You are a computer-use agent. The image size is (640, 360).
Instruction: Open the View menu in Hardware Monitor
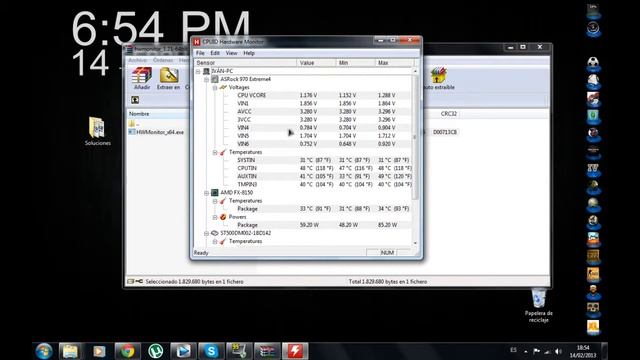(231, 53)
